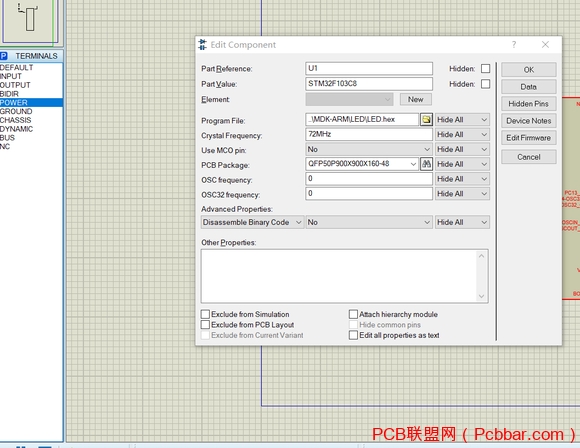The image size is (580, 448).
Task: Click the Edit Component title icon
Action: [202, 45]
